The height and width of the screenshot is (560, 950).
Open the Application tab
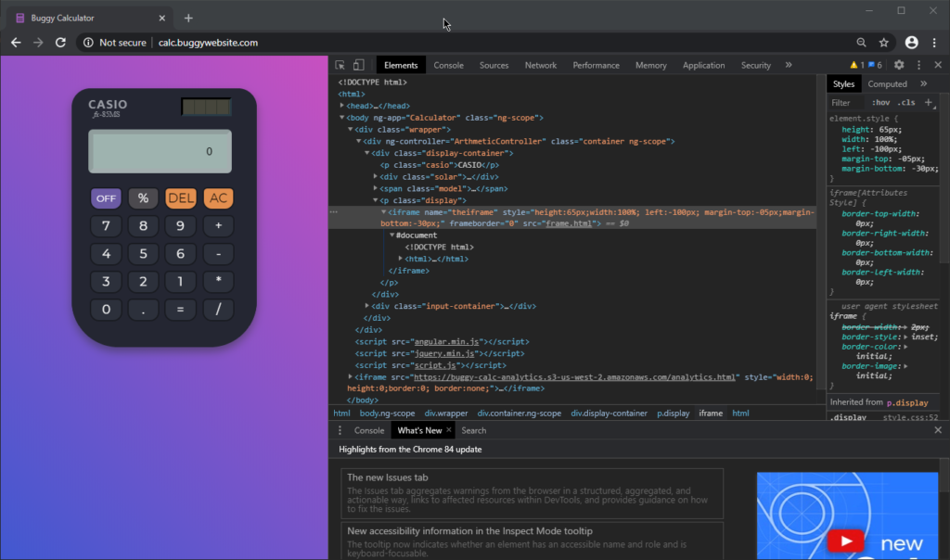(703, 65)
